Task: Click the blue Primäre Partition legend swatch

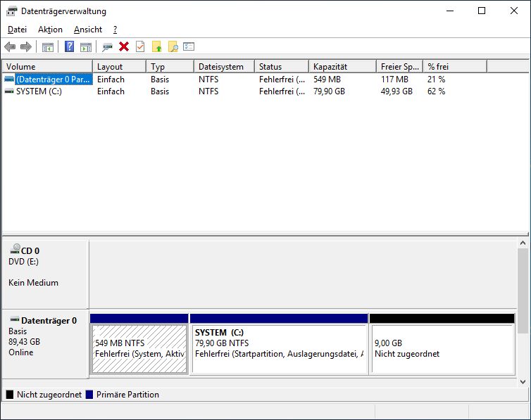Action: coord(89,394)
